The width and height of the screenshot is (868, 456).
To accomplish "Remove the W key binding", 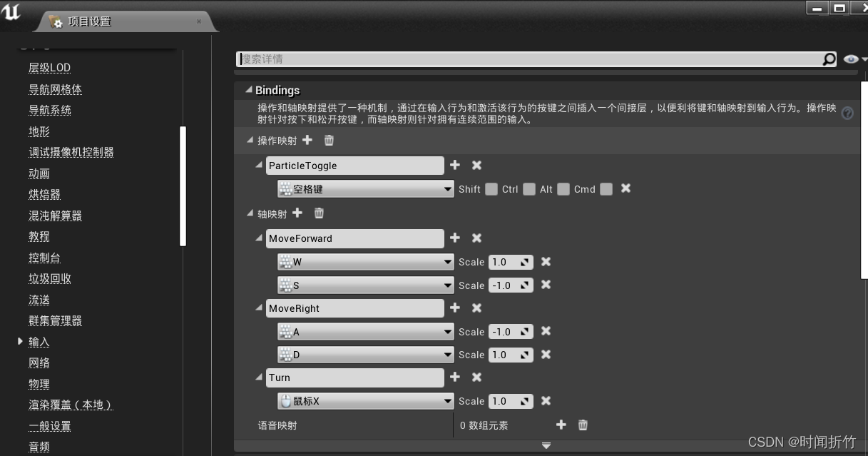I will click(x=546, y=262).
